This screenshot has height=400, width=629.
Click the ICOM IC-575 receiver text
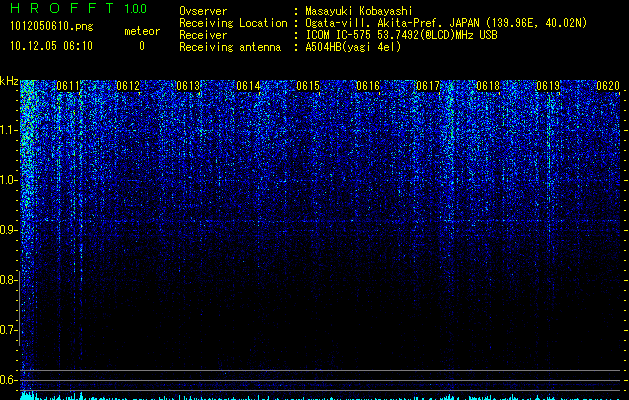tap(401, 35)
